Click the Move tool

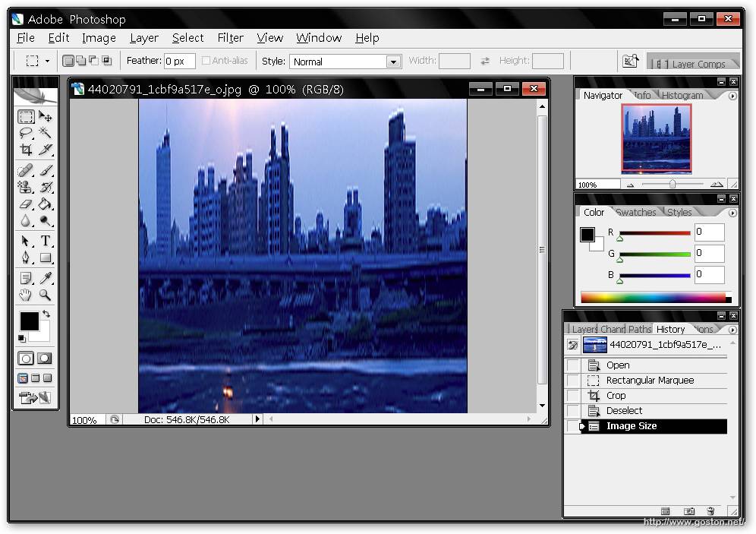tap(46, 116)
